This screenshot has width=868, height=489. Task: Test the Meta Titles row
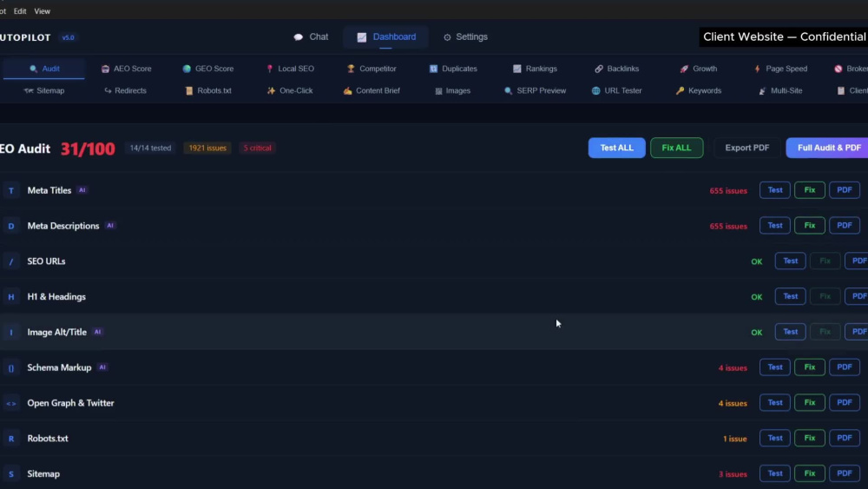775,190
